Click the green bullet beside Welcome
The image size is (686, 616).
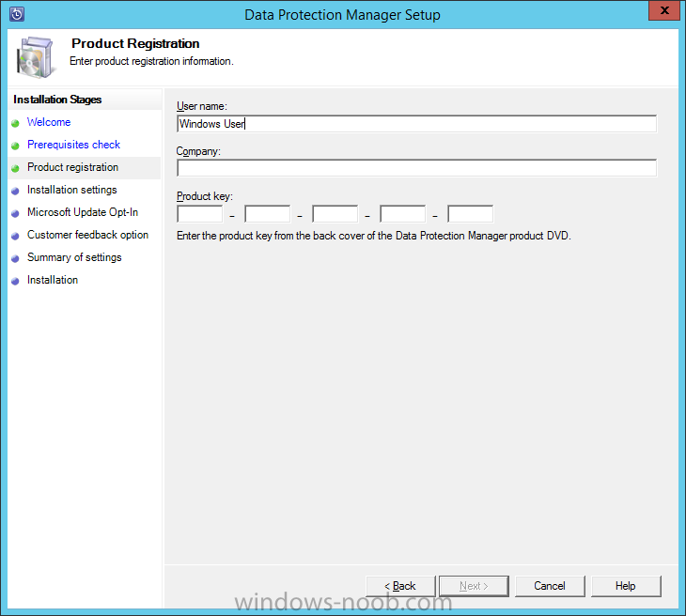(15, 123)
